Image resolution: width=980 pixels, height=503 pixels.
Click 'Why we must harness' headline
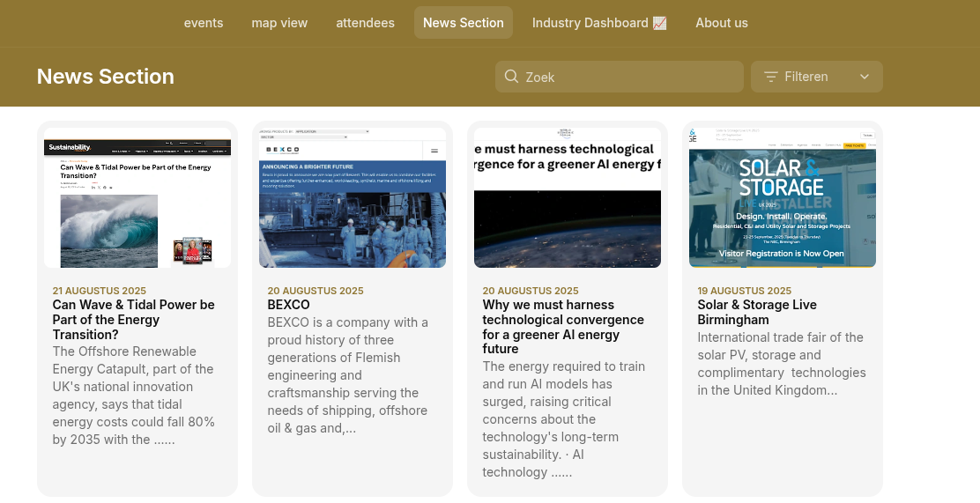[x=563, y=327]
